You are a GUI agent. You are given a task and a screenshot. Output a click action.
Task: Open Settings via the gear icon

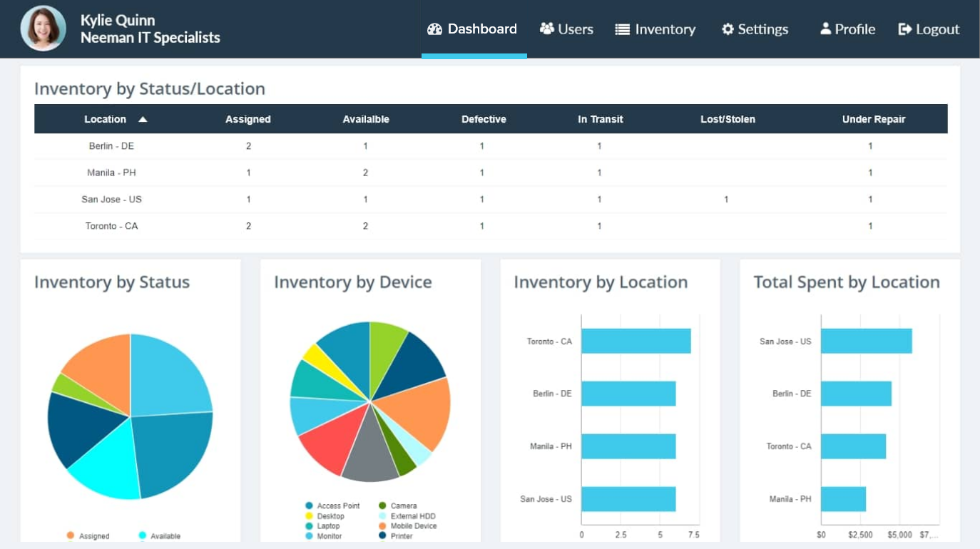pos(727,29)
